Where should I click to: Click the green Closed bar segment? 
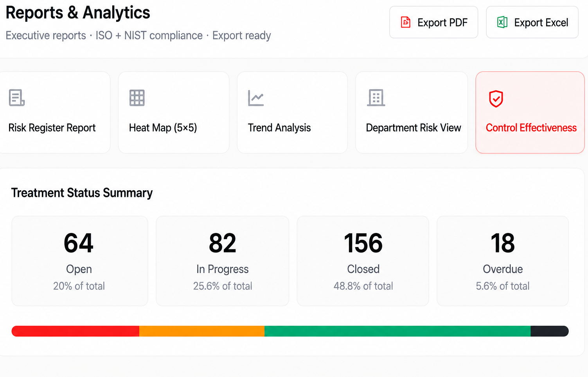point(397,331)
